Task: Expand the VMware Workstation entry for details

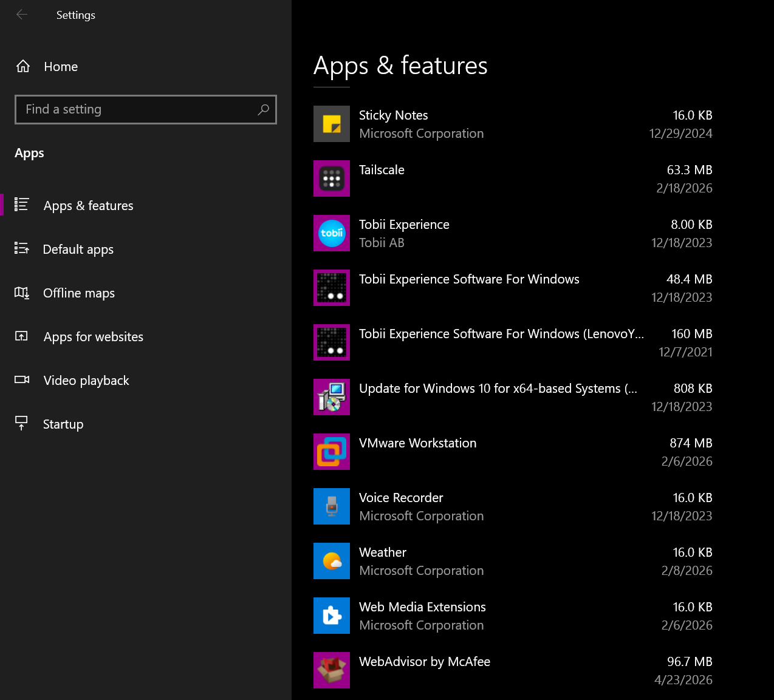Action: pos(516,452)
